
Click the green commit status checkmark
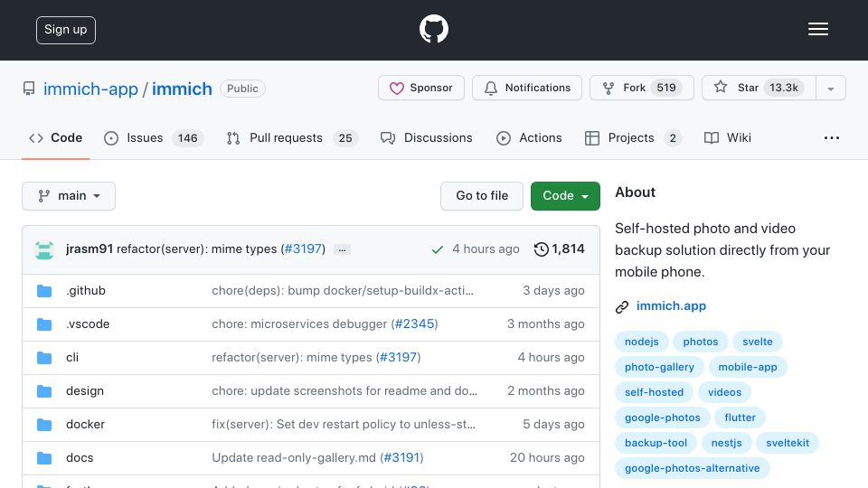[438, 249]
